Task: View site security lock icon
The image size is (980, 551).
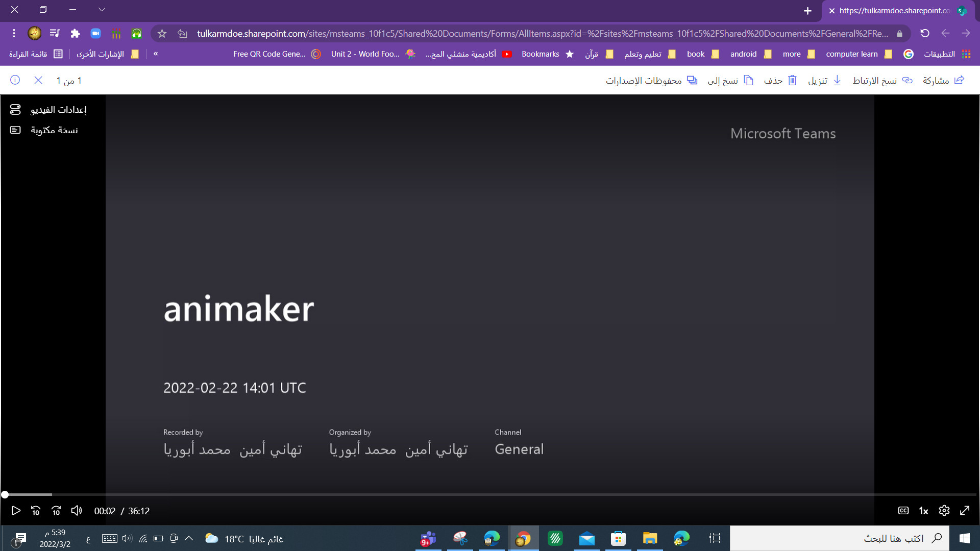Action: click(x=899, y=34)
